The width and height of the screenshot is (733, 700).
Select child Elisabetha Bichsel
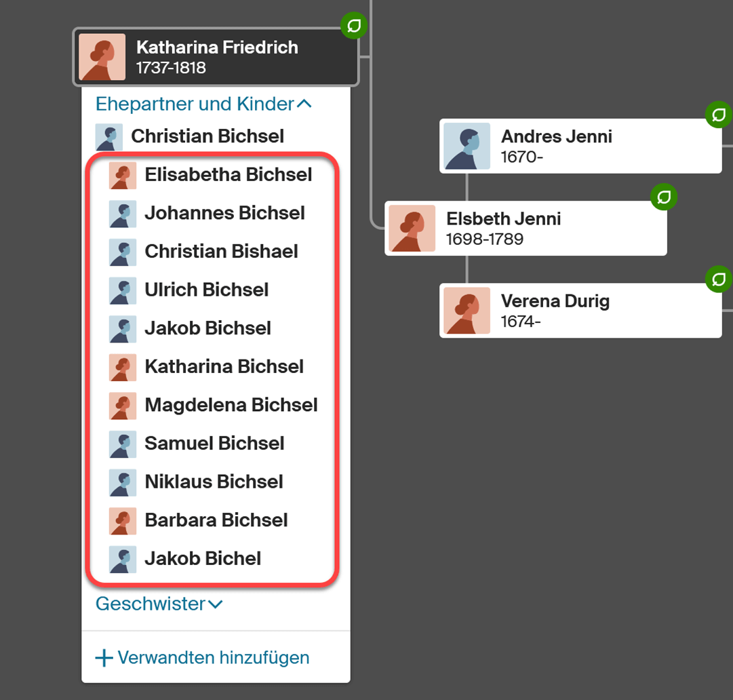pos(228,175)
